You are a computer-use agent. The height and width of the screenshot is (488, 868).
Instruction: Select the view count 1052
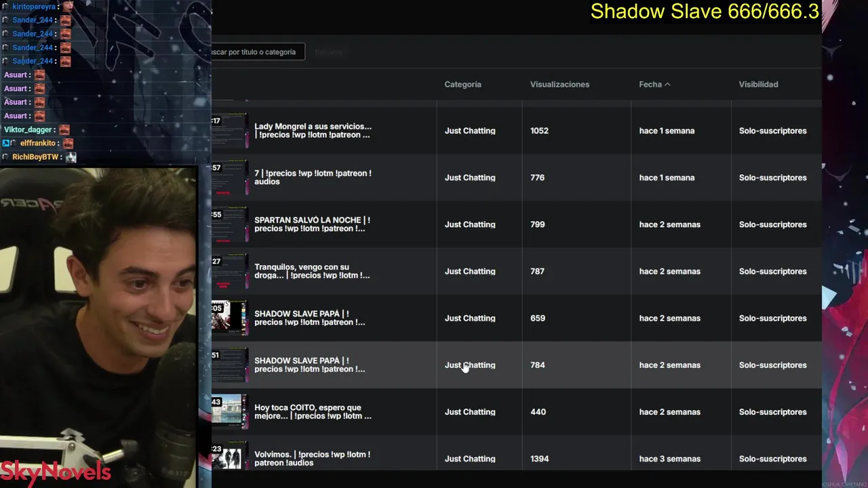pos(539,131)
